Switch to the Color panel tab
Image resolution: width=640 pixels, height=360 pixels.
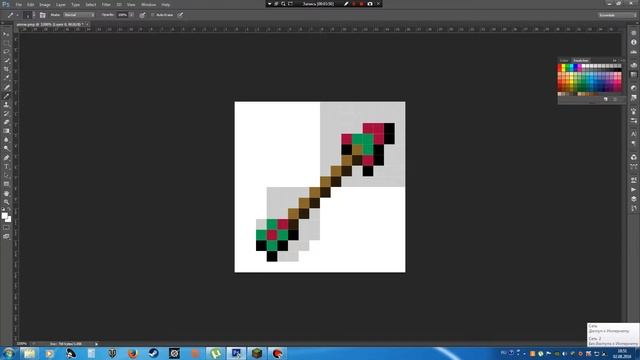click(x=564, y=60)
